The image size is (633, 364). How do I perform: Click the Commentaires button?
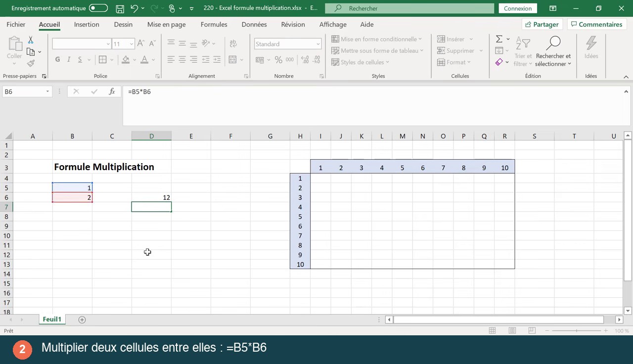coord(596,24)
